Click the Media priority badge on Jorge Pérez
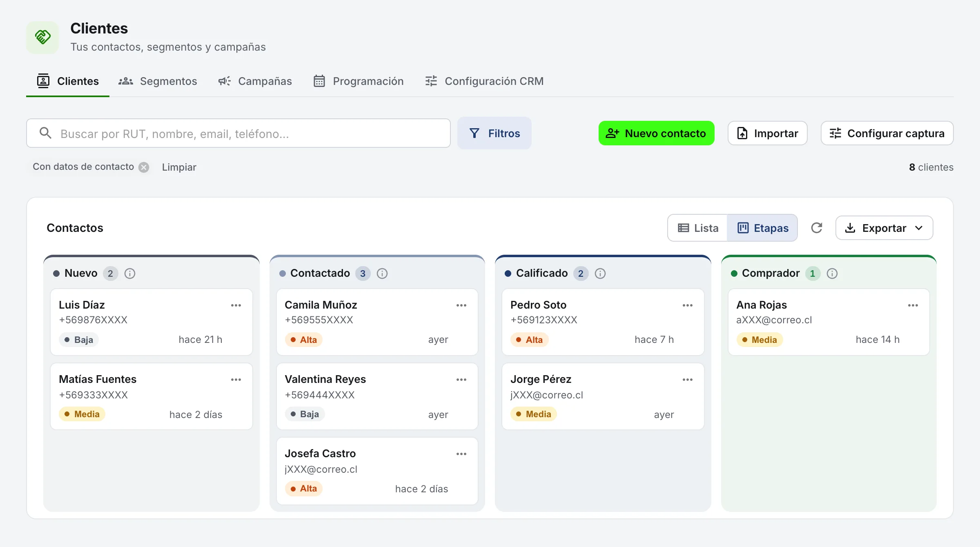Screen dimensions: 980x547 point(533,414)
